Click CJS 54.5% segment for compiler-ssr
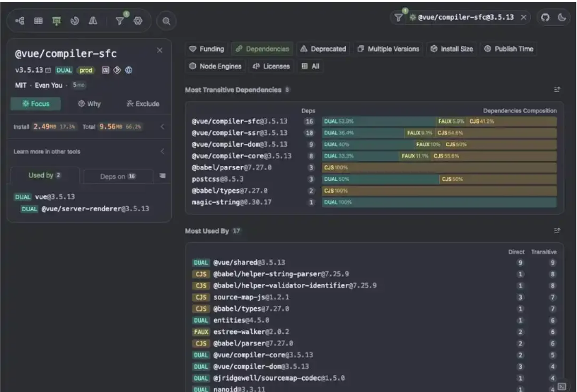Viewport: 577px width, 392px height. (x=496, y=133)
